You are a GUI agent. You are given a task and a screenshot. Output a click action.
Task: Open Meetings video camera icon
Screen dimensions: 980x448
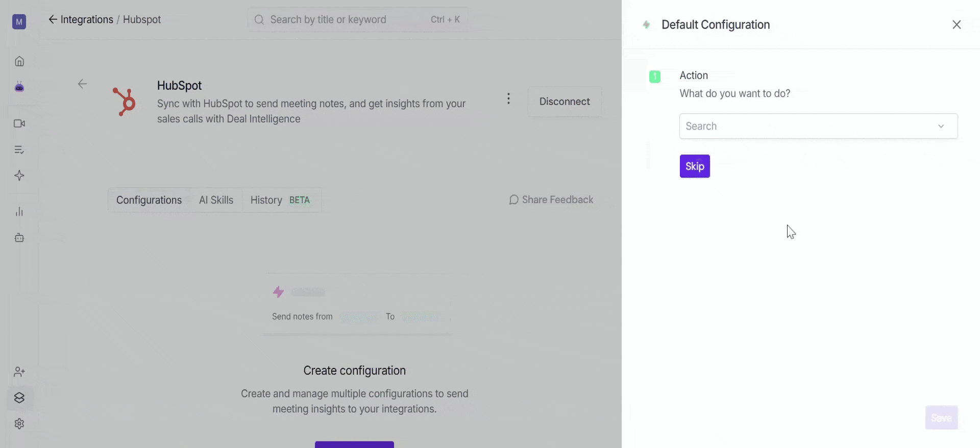click(19, 123)
